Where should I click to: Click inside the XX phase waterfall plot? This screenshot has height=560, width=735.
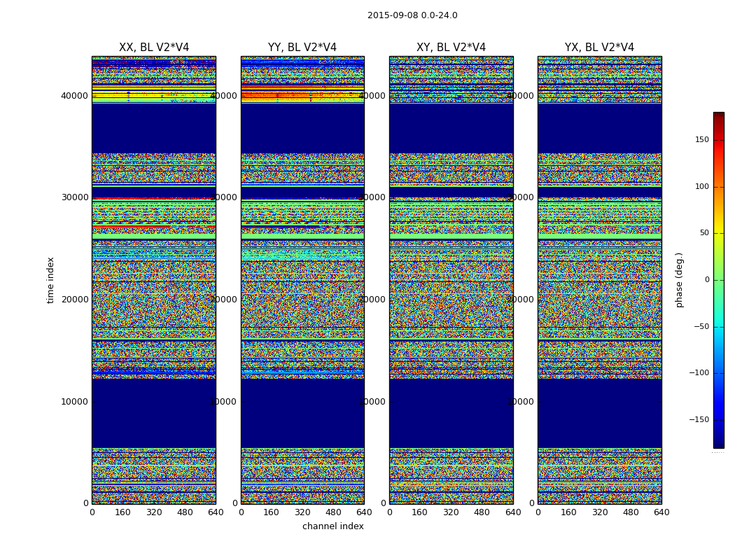[x=154, y=280]
